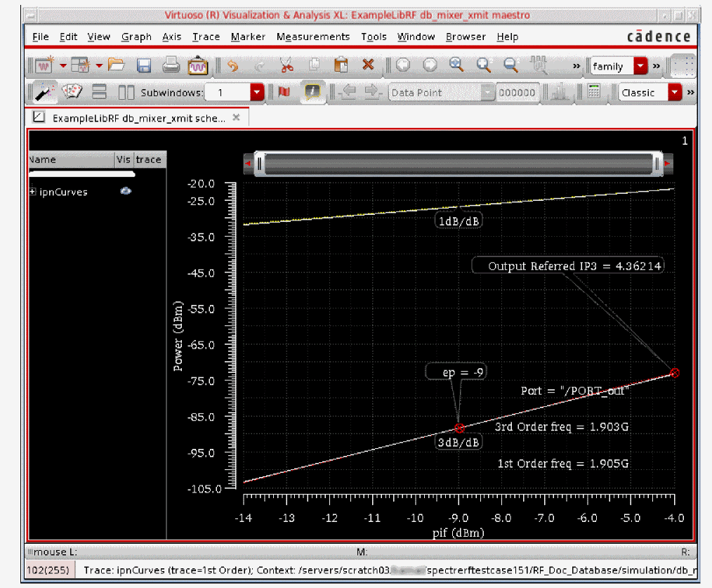Open the folder icon in toolbar

pos(117,65)
